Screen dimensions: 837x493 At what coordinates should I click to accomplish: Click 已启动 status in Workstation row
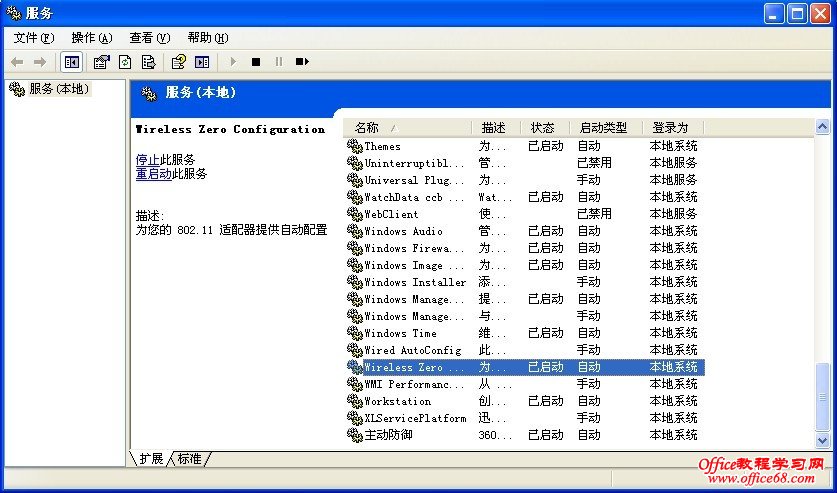pyautogui.click(x=546, y=401)
